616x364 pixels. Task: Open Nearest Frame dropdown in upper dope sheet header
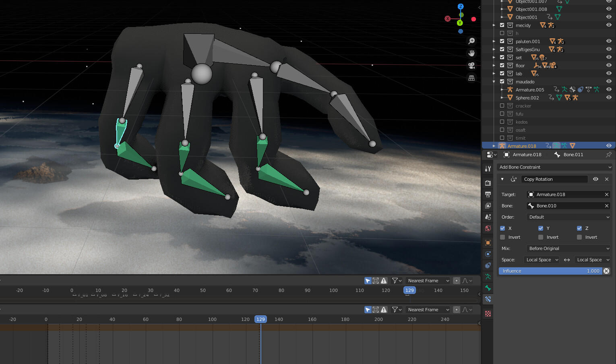click(428, 281)
